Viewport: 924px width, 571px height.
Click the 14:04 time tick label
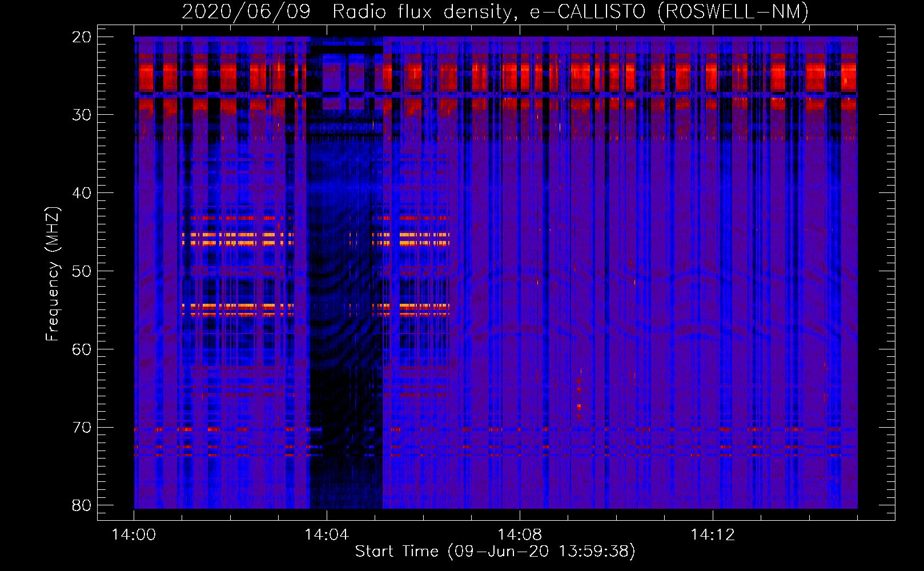pyautogui.click(x=327, y=534)
